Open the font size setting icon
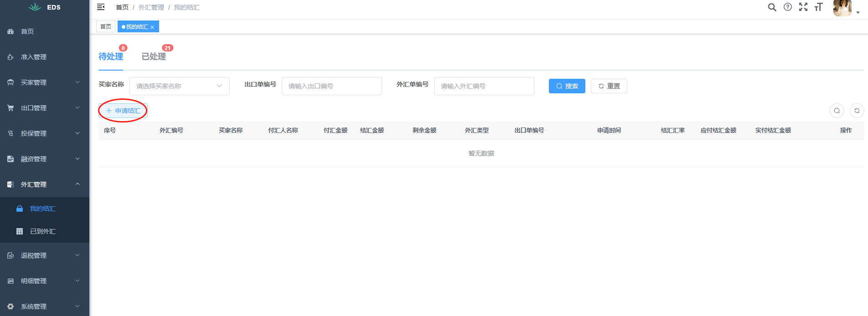 [x=819, y=7]
